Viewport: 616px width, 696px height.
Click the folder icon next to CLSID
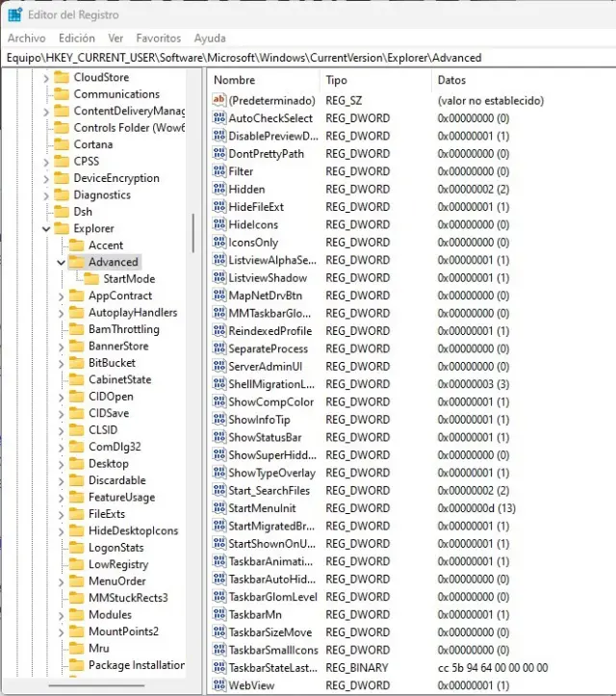coord(76,430)
